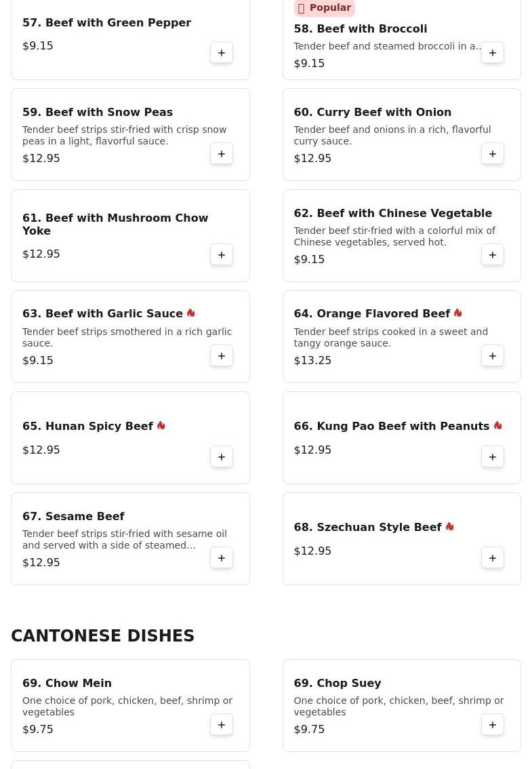Add Beef with Broccoli to cart

click(x=493, y=53)
